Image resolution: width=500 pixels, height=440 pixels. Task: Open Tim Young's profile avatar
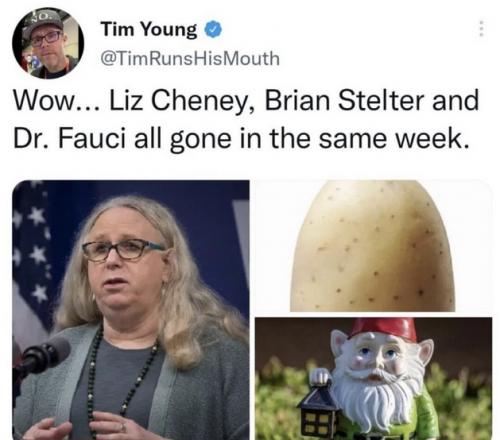click(x=48, y=43)
